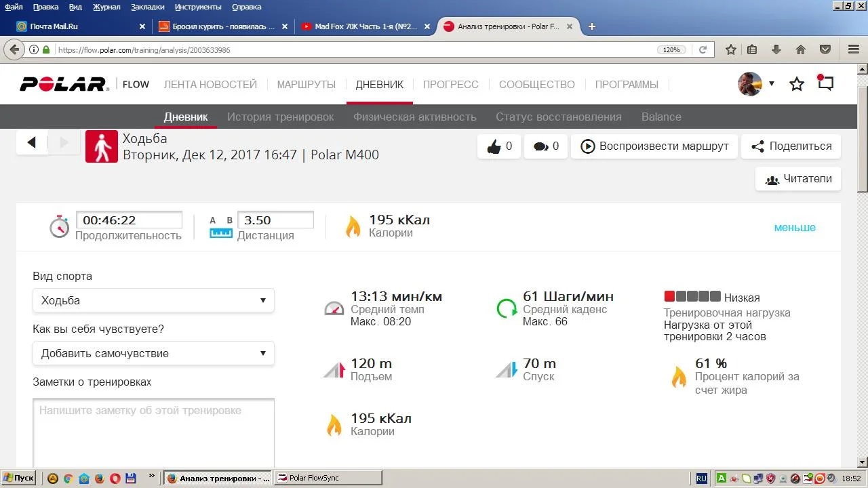Click the A-B distance ruler icon
868x488 pixels.
tap(221, 227)
